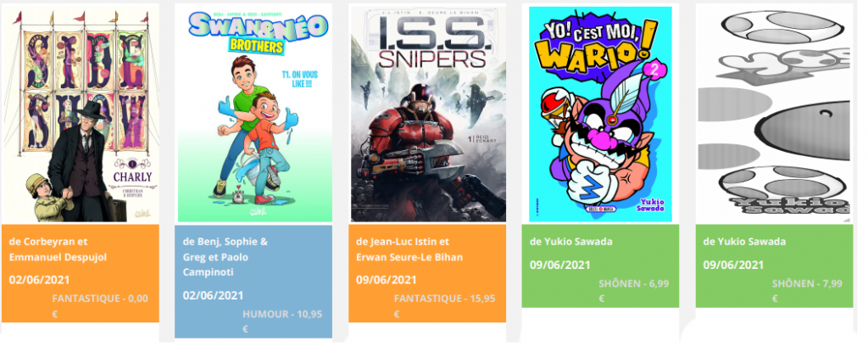This screenshot has width=868, height=358.
Task: Open the I.S.S. Snipers book cover
Action: pyautogui.click(x=428, y=115)
